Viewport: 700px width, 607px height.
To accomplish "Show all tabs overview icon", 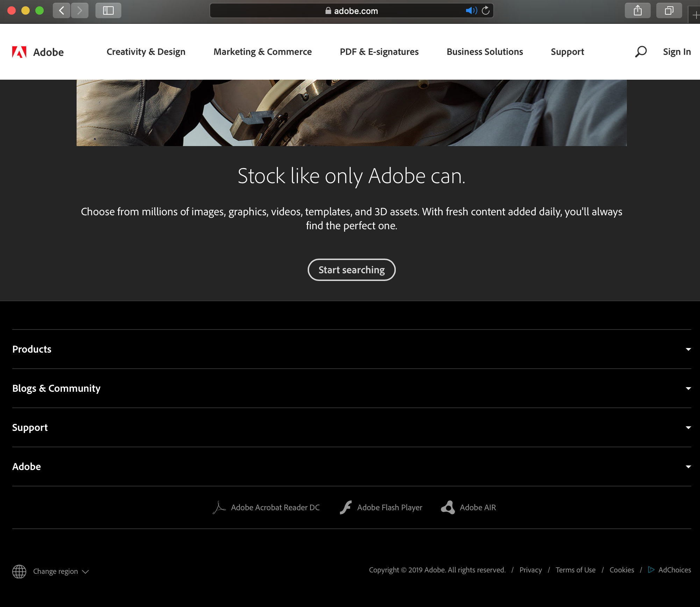I will tap(669, 10).
